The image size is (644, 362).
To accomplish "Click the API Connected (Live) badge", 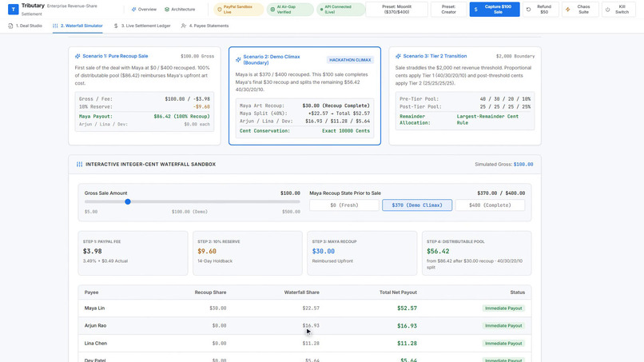I will pyautogui.click(x=340, y=10).
